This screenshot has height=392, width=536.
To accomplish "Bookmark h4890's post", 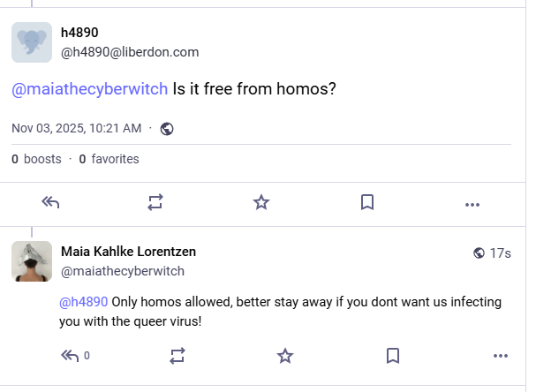I will 367,202.
